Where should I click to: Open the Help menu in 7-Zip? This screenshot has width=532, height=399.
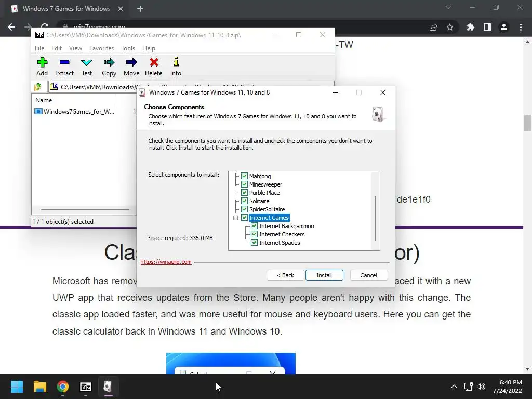(149, 48)
